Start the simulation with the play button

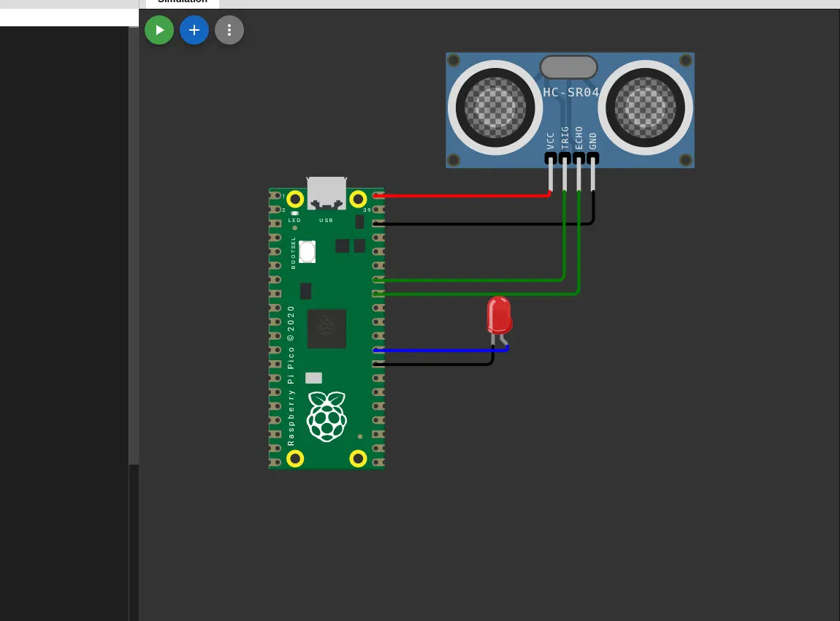coord(159,30)
